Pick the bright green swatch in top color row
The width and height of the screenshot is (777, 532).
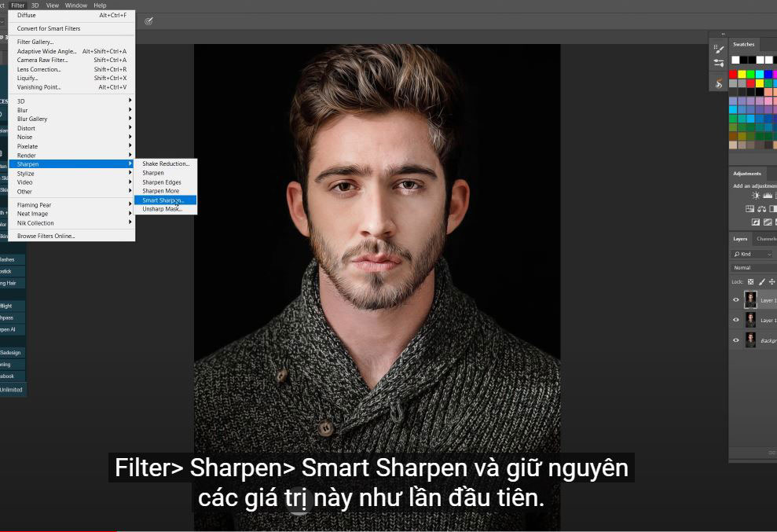click(x=751, y=75)
